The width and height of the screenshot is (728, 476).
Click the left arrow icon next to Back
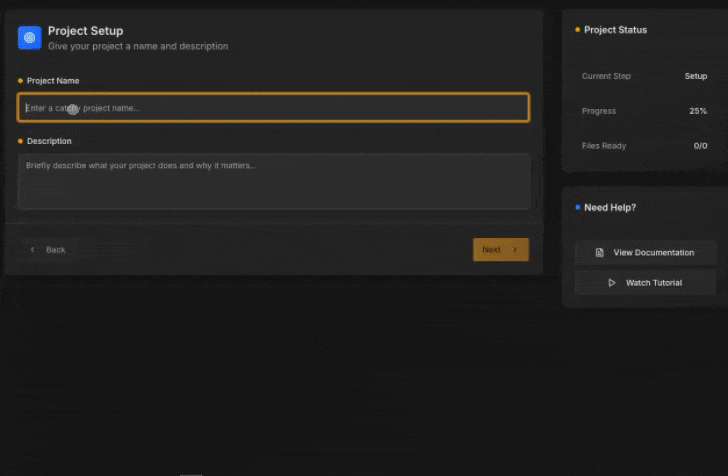(33, 250)
